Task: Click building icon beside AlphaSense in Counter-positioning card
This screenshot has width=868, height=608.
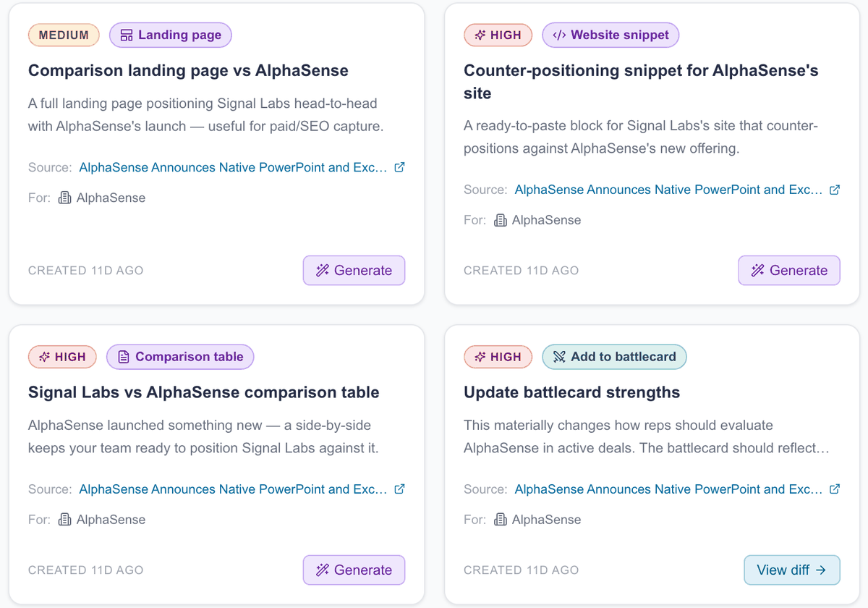Action: tap(500, 220)
